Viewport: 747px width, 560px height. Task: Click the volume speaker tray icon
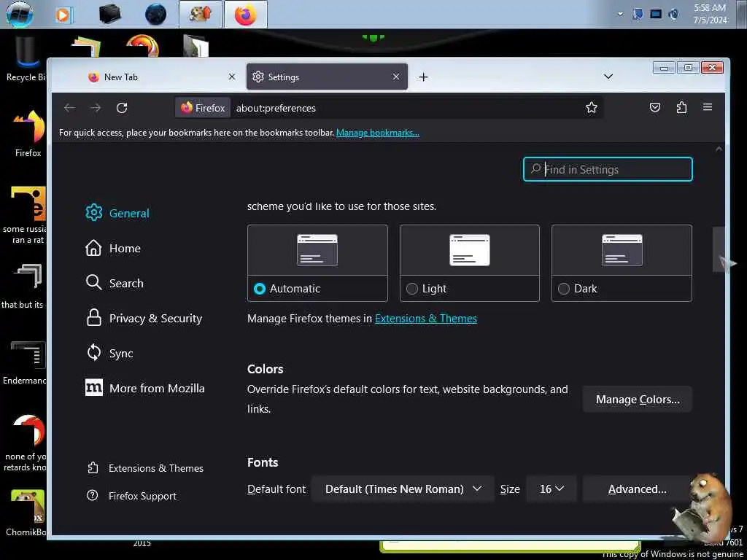[x=673, y=15]
